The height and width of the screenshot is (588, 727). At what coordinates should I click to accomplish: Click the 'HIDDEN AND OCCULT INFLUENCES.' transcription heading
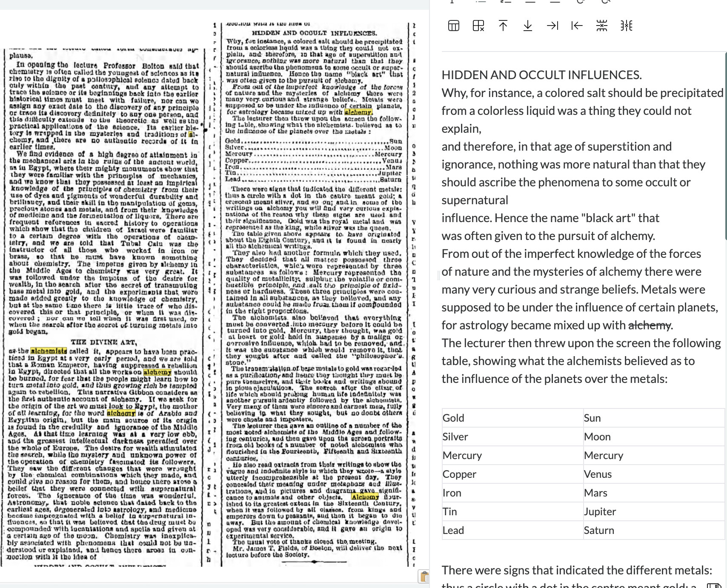[541, 75]
